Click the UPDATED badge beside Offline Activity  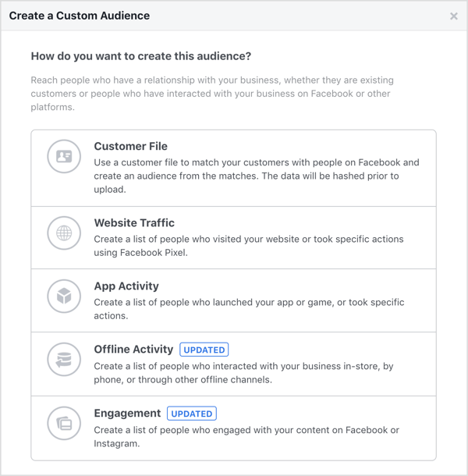pos(204,350)
